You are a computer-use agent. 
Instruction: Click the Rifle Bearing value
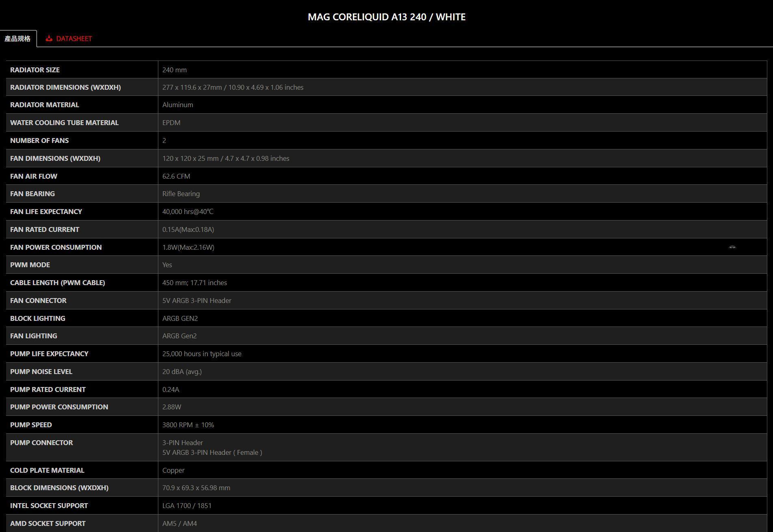pos(181,194)
